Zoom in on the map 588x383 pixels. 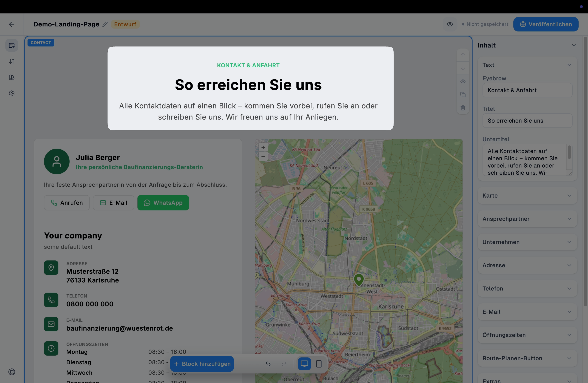pyautogui.click(x=263, y=148)
